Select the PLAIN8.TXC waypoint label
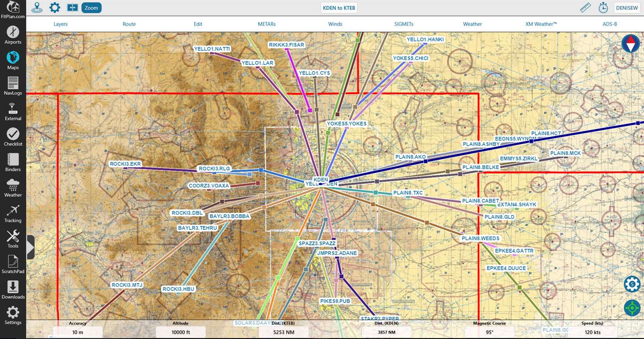The width and height of the screenshot is (644, 339). pyautogui.click(x=408, y=193)
